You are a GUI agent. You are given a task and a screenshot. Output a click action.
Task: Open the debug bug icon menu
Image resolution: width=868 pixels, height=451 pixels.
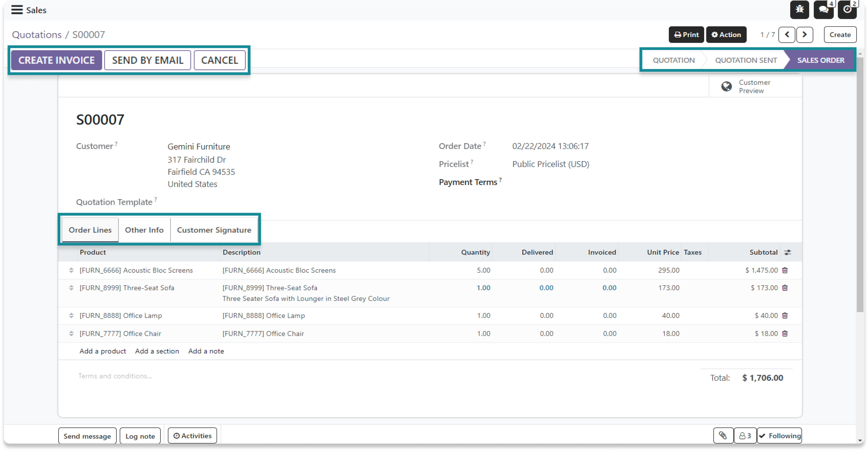(x=799, y=9)
